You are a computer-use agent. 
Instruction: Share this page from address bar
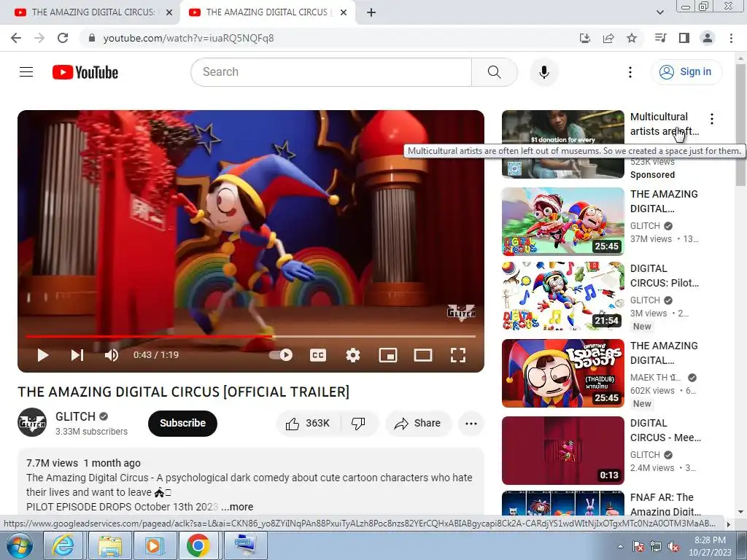click(x=608, y=38)
